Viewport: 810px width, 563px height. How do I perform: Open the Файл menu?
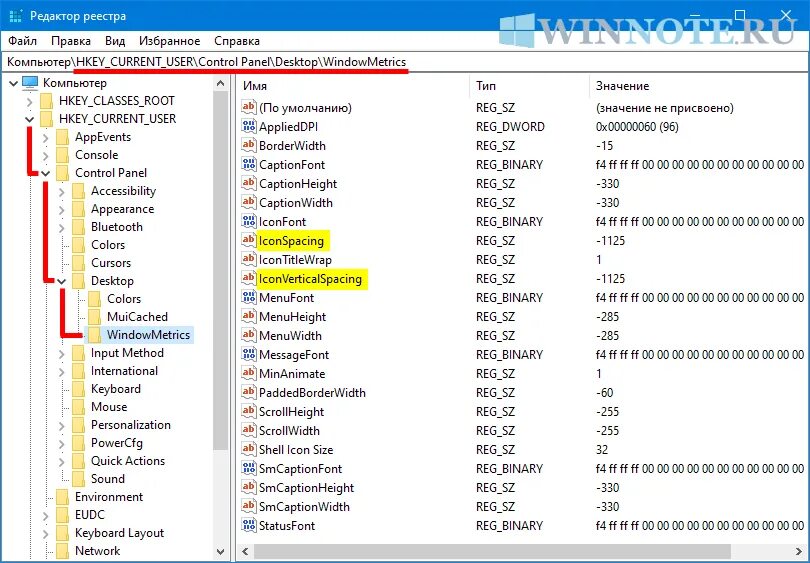[23, 41]
